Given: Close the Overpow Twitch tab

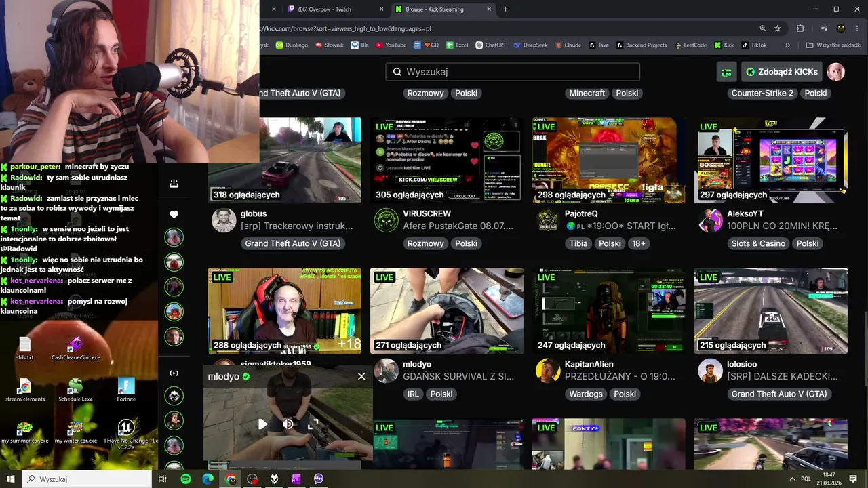Looking at the screenshot, I should tap(382, 9).
